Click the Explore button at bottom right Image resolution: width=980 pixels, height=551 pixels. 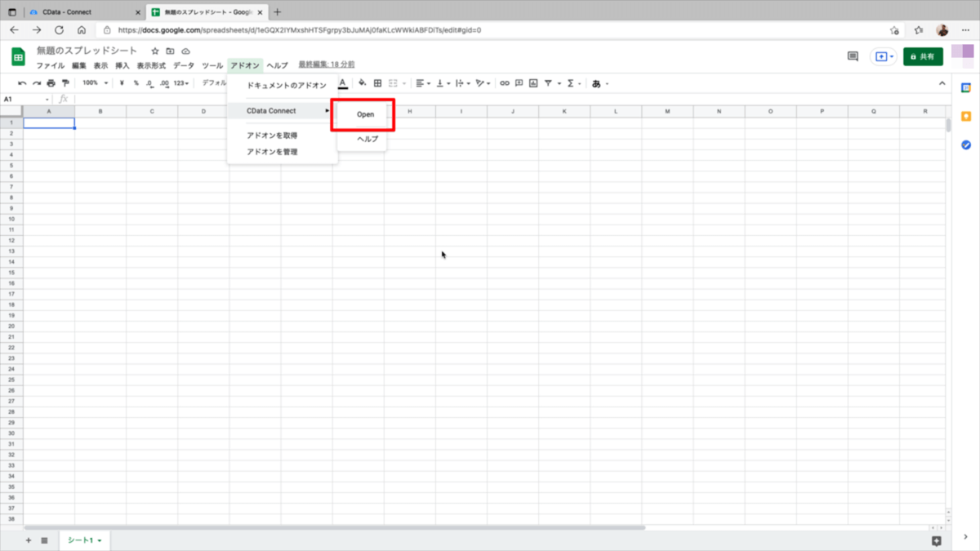pos(937,540)
